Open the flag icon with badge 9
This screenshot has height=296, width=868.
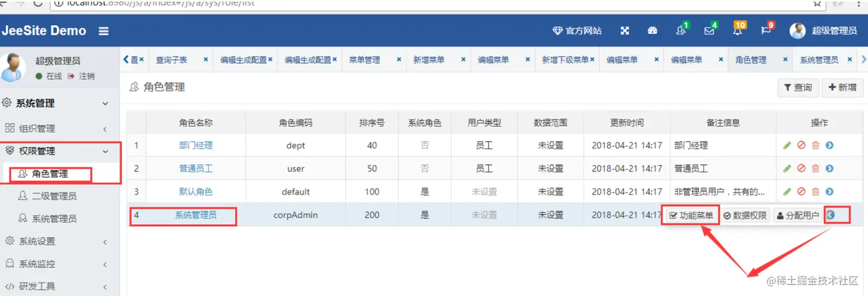pos(767,30)
